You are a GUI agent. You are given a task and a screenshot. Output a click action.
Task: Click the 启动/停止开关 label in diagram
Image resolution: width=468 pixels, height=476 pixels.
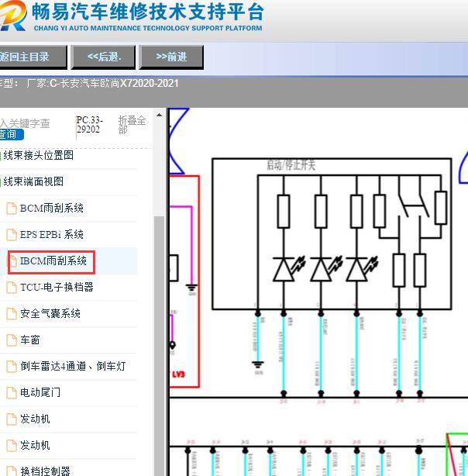pos(291,165)
